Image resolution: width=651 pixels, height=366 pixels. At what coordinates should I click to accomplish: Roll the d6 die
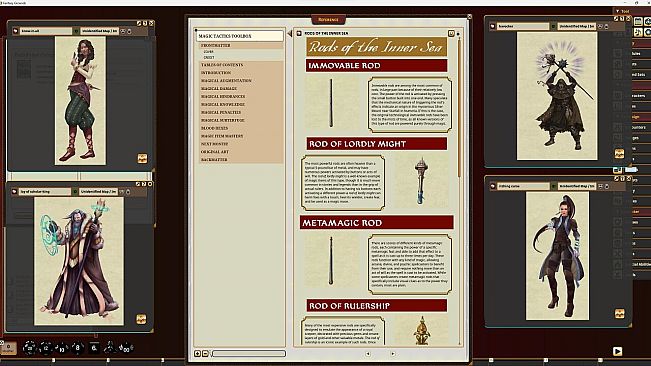[94, 348]
